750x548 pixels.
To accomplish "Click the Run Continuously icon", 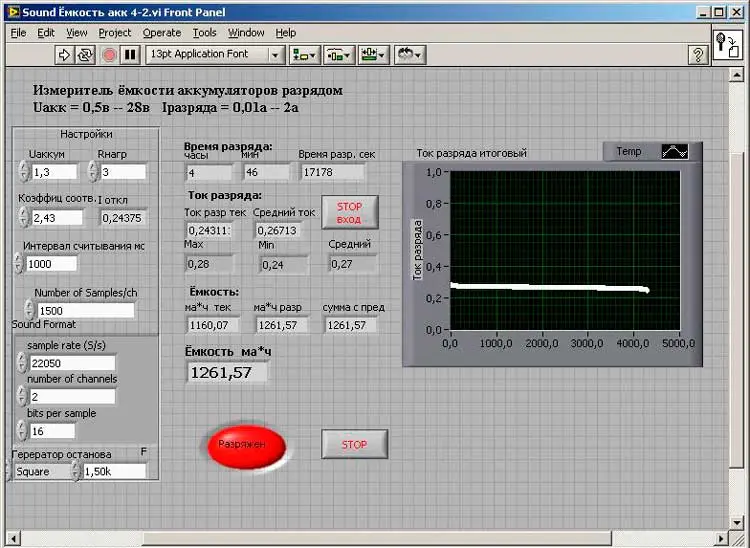I will (83, 55).
